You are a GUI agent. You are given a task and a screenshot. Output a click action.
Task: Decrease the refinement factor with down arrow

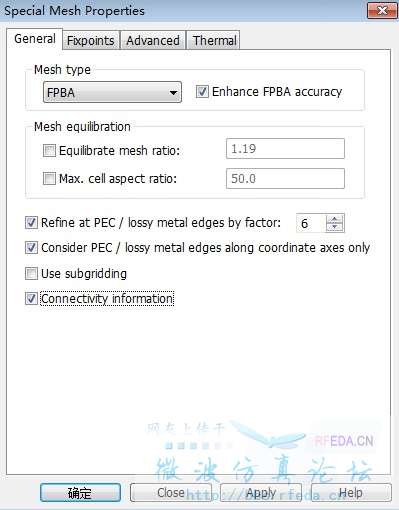[335, 227]
